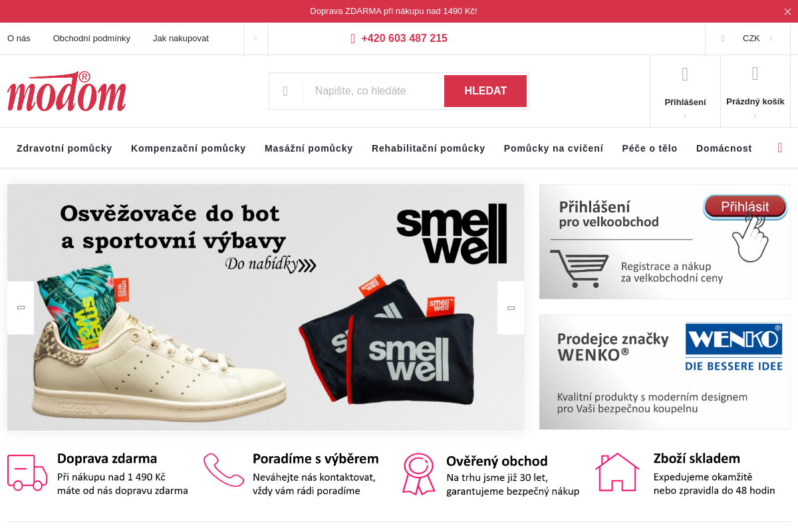This screenshot has width=798, height=532.
Task: Open the empty cart icon
Action: click(755, 73)
